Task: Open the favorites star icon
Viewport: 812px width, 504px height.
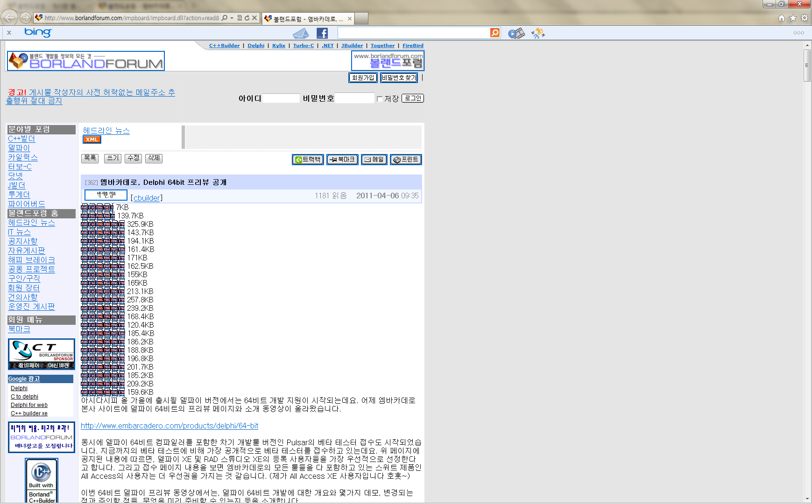Action: (x=793, y=18)
